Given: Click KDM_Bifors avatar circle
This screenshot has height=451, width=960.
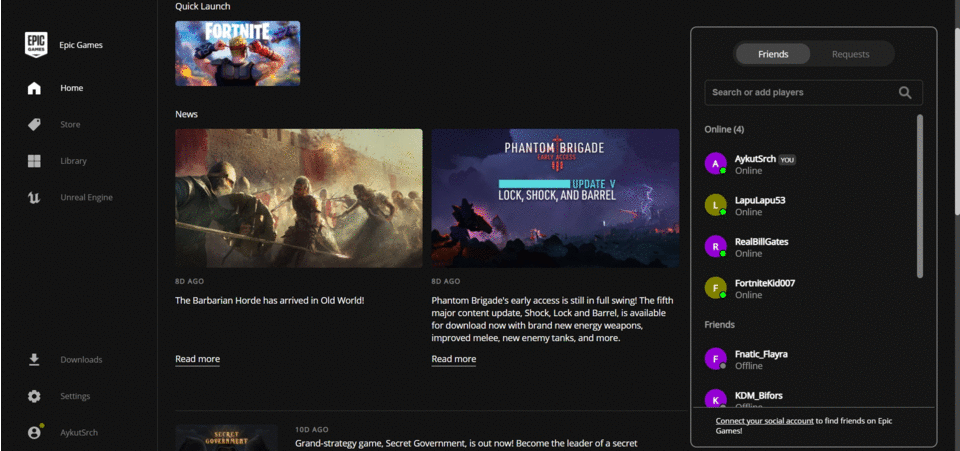Looking at the screenshot, I should (x=716, y=398).
